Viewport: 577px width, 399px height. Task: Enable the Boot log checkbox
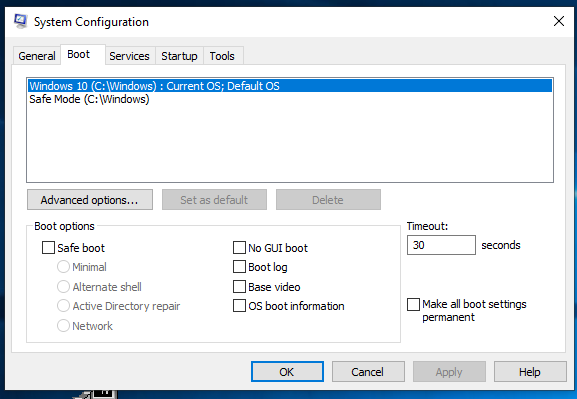(x=239, y=267)
